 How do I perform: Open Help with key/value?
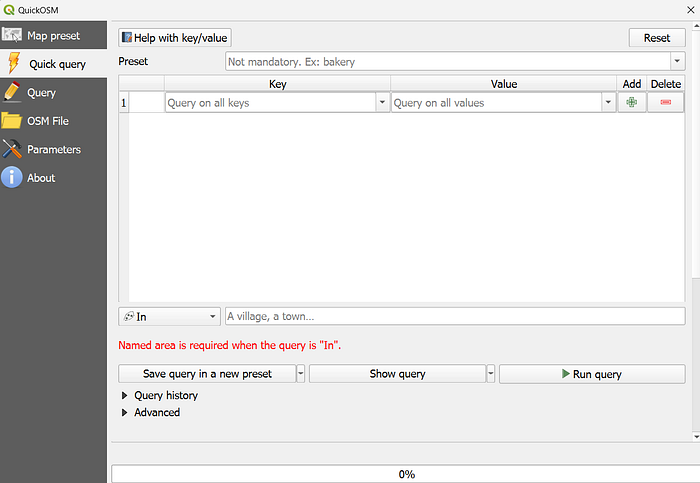pyautogui.click(x=175, y=38)
